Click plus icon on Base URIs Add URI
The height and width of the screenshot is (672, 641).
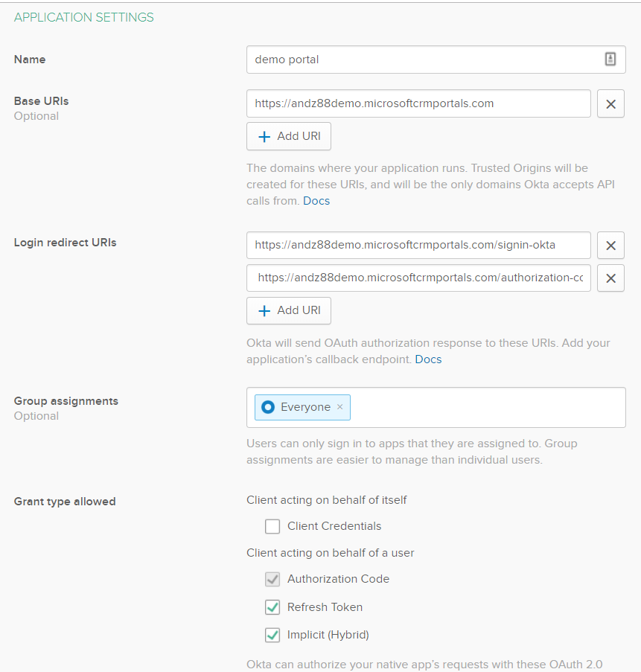pyautogui.click(x=264, y=137)
